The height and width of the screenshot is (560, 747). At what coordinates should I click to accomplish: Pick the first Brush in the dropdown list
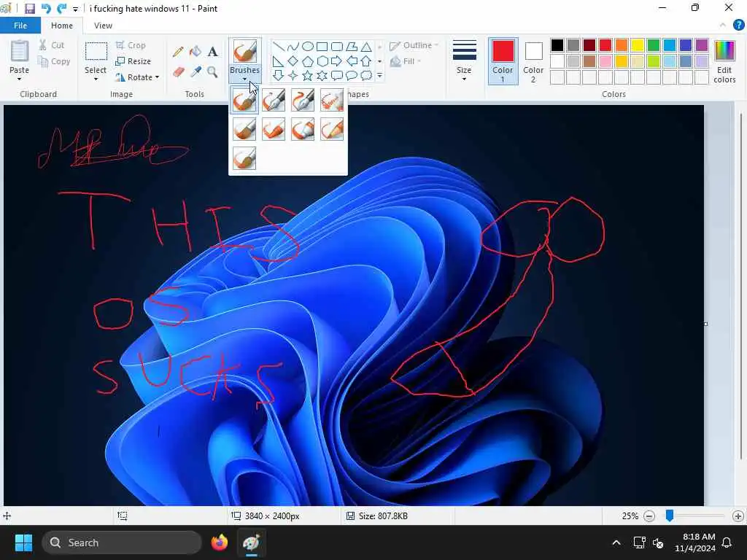[x=244, y=101]
